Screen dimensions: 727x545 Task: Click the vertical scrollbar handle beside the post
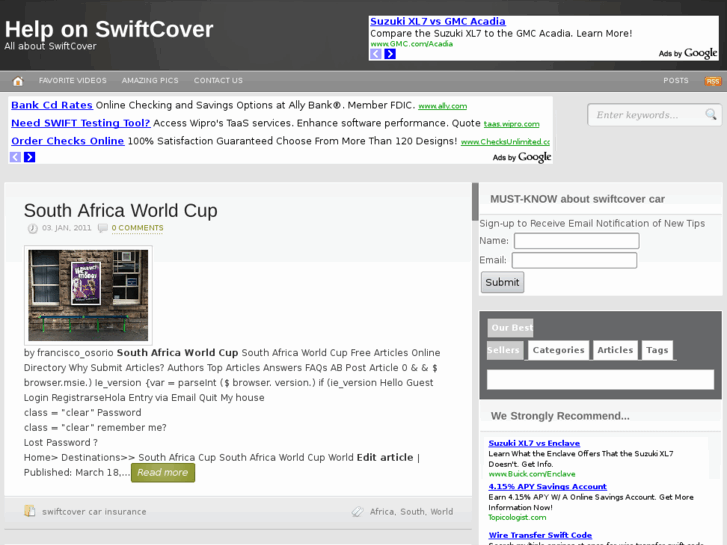point(475,202)
